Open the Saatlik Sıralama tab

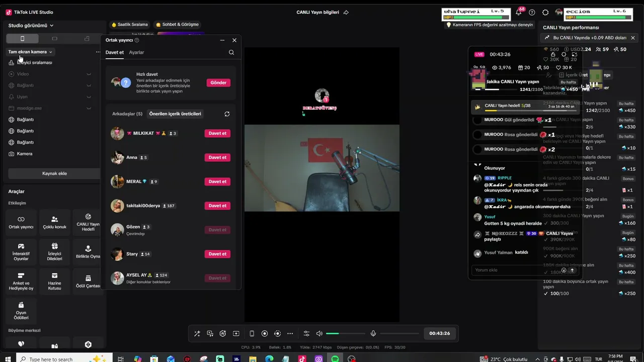coord(130,25)
